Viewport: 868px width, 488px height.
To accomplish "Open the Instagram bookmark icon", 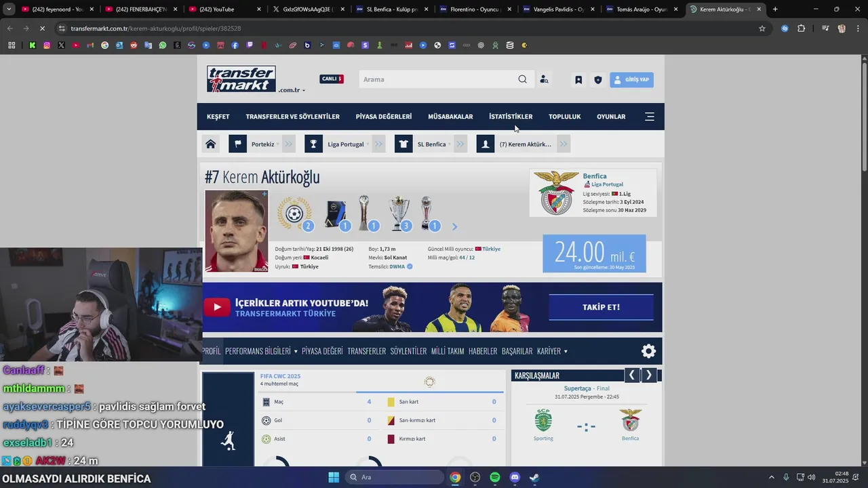I will point(47,45).
